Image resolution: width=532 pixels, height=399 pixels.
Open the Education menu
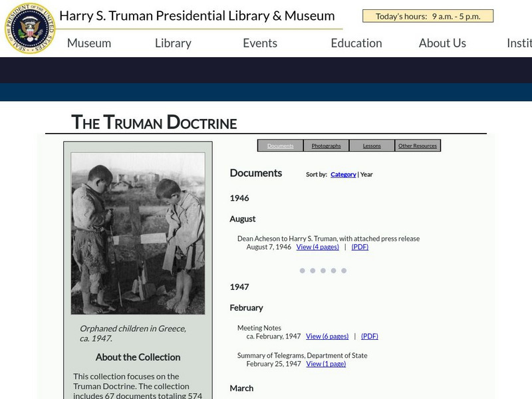[356, 43]
